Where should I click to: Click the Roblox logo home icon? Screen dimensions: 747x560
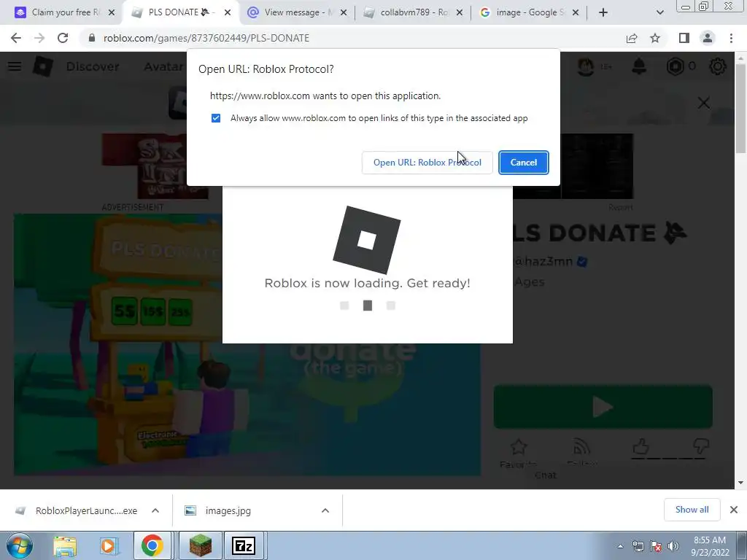point(42,66)
